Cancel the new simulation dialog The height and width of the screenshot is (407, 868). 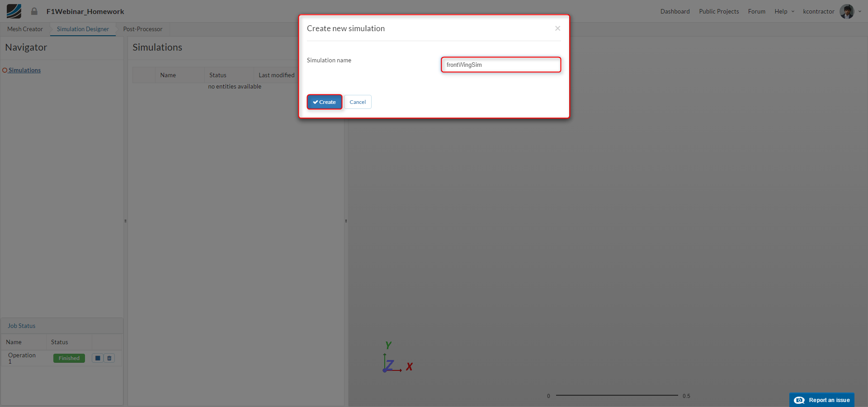(358, 102)
